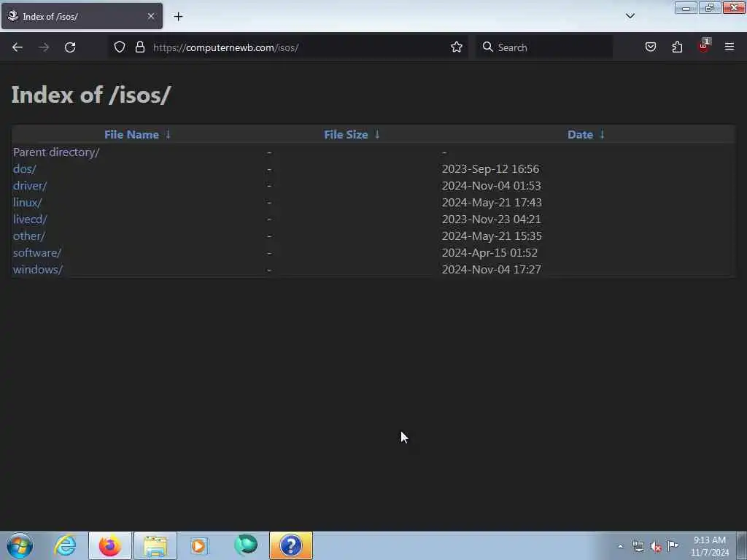Screen dimensions: 747x560
Task: Open a new tab with plus button
Action: pos(178,17)
